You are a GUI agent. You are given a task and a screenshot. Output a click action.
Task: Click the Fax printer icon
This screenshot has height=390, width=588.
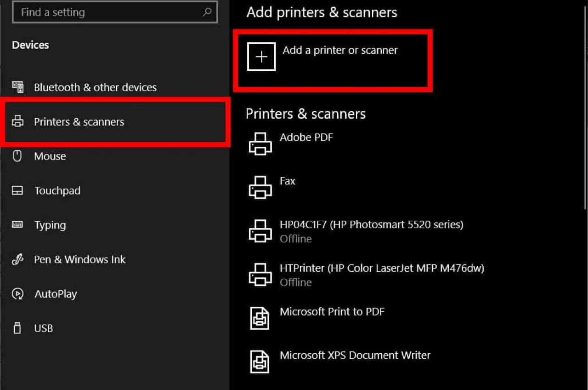[x=260, y=187]
